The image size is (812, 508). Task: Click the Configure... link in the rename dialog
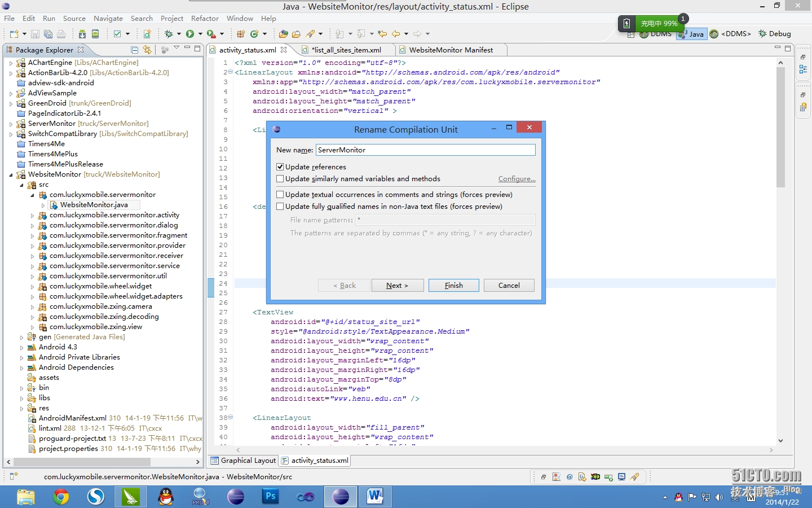click(x=517, y=179)
